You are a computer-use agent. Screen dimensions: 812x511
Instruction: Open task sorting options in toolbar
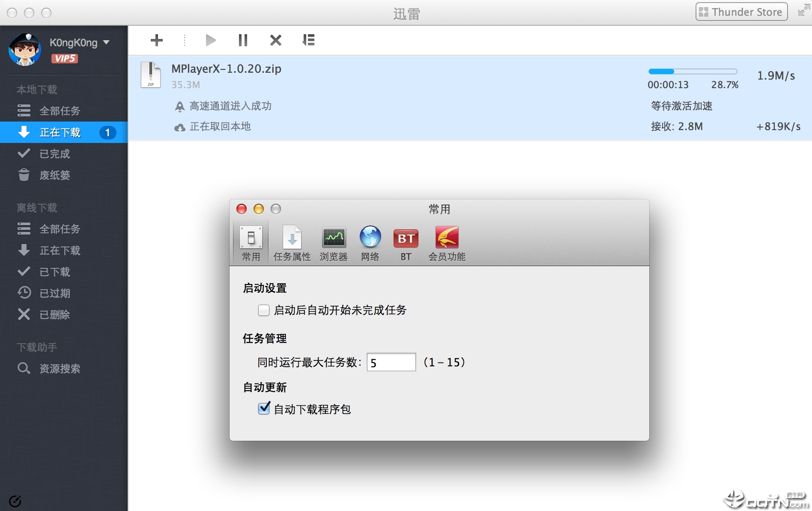click(x=308, y=40)
